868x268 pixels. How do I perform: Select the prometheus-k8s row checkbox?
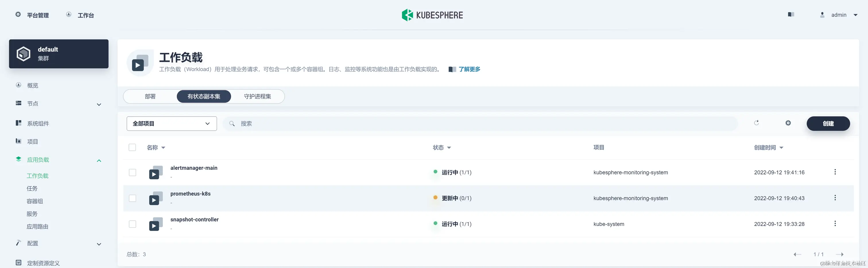[x=132, y=198]
